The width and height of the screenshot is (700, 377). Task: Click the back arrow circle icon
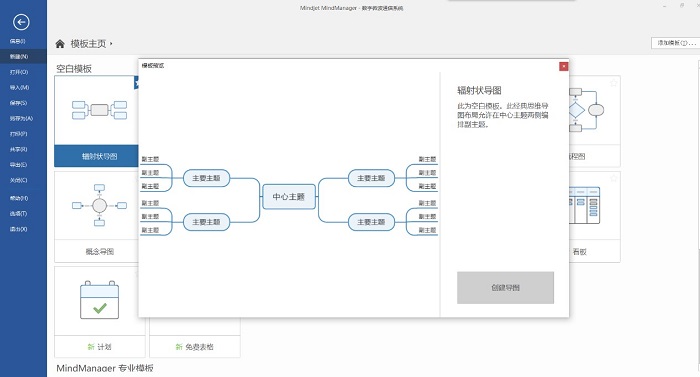[x=21, y=22]
